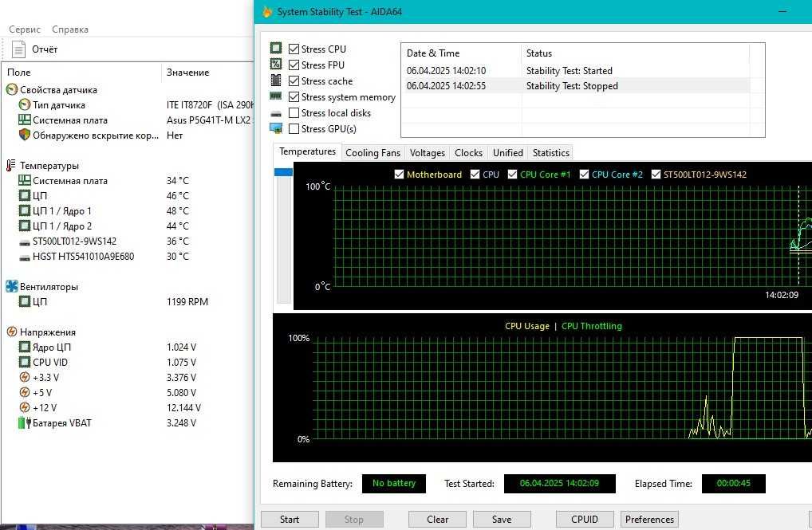Open the Сервис menu
This screenshot has height=530, width=812.
[25, 29]
